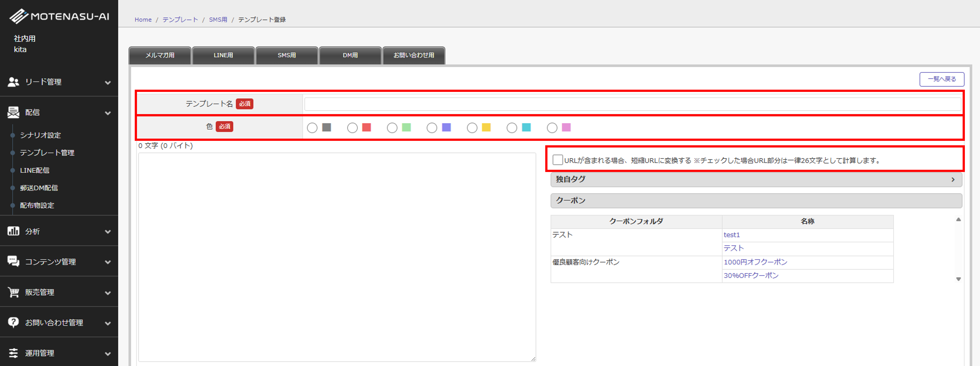Screen dimensions: 980x366
Task: Click the 配信 delivery icon in sidebar
Action: [x=13, y=112]
